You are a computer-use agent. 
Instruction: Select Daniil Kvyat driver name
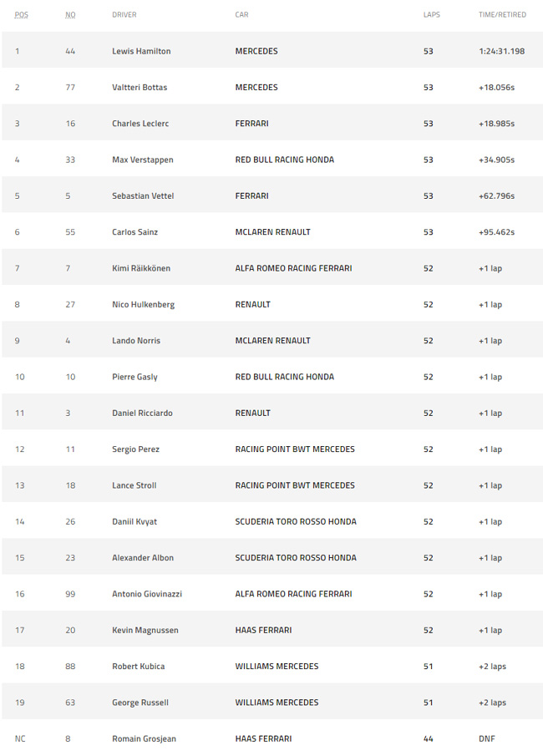tap(134, 521)
